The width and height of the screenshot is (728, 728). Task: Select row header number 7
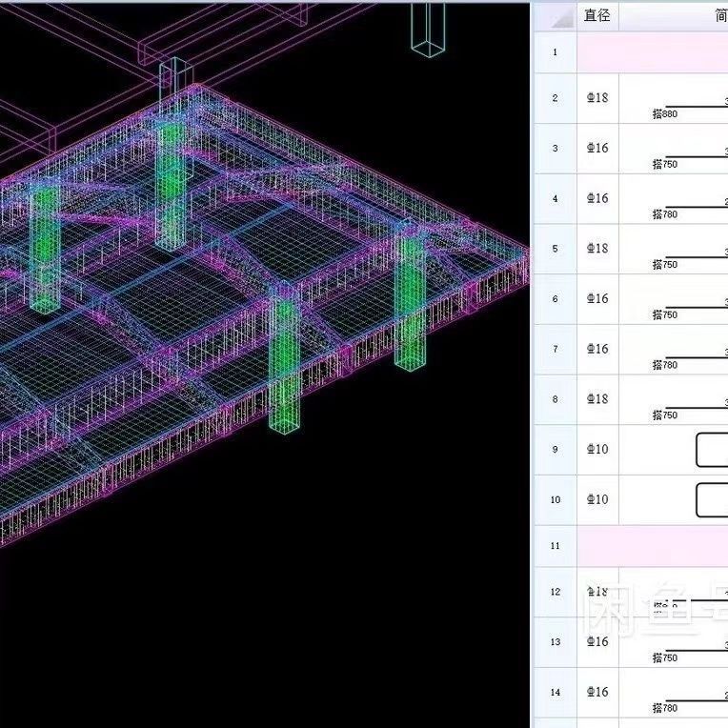[556, 349]
